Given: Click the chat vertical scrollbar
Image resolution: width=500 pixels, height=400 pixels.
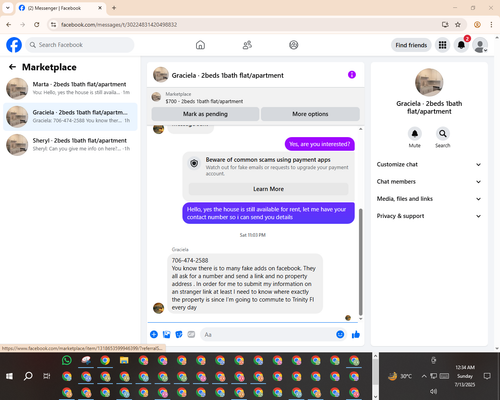Looking at the screenshot, I should click(x=360, y=262).
